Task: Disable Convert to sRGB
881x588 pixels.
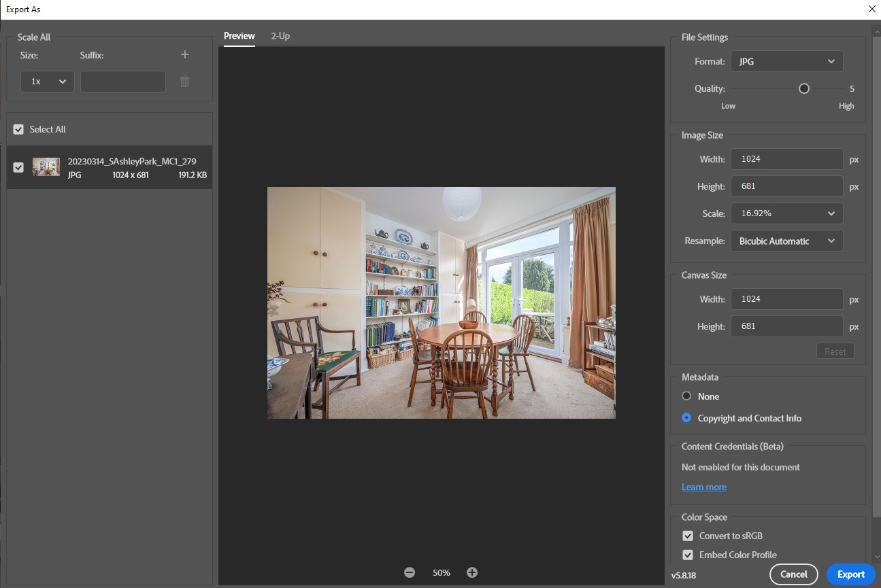Action: coord(687,536)
